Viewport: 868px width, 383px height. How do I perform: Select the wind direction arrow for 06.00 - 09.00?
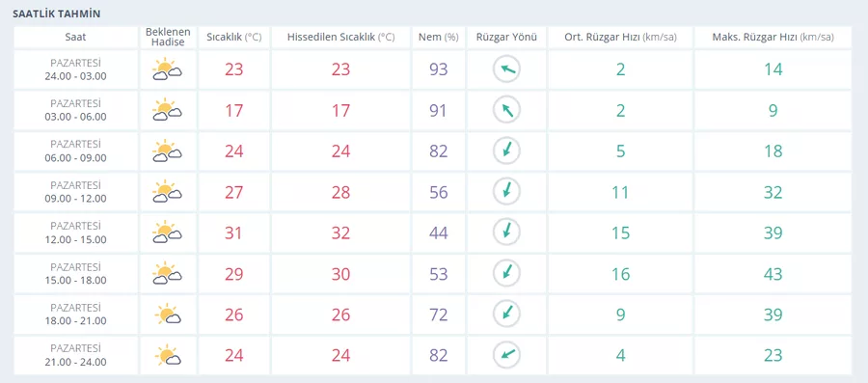506,151
